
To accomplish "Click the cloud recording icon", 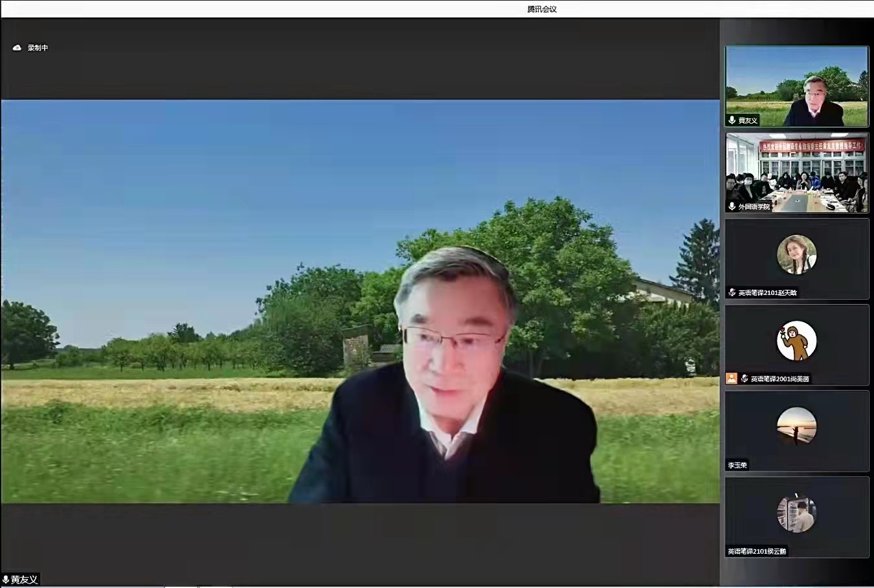I will pyautogui.click(x=17, y=48).
